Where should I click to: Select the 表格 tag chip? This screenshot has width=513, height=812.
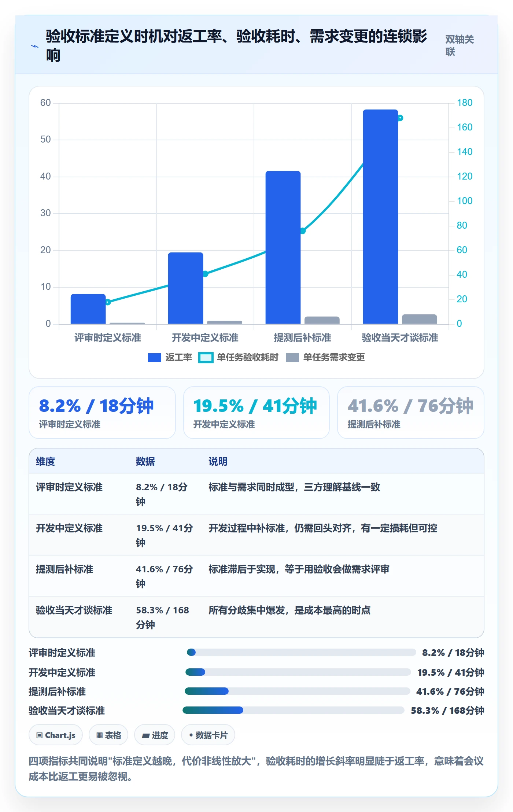108,735
